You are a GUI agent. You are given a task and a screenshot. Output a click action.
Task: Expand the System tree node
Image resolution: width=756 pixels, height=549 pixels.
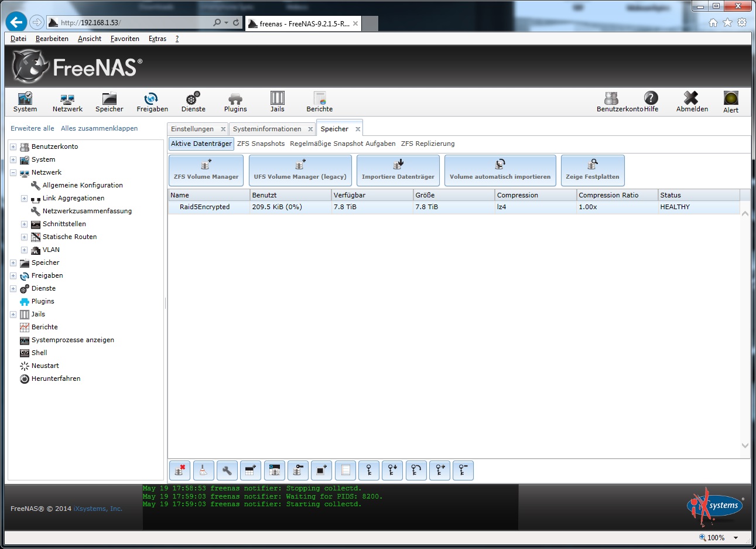[x=13, y=159]
